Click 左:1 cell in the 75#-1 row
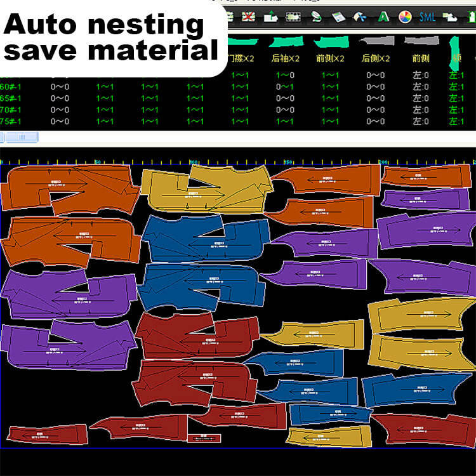Image resolution: width=476 pixels, height=476 pixels. coord(456,121)
